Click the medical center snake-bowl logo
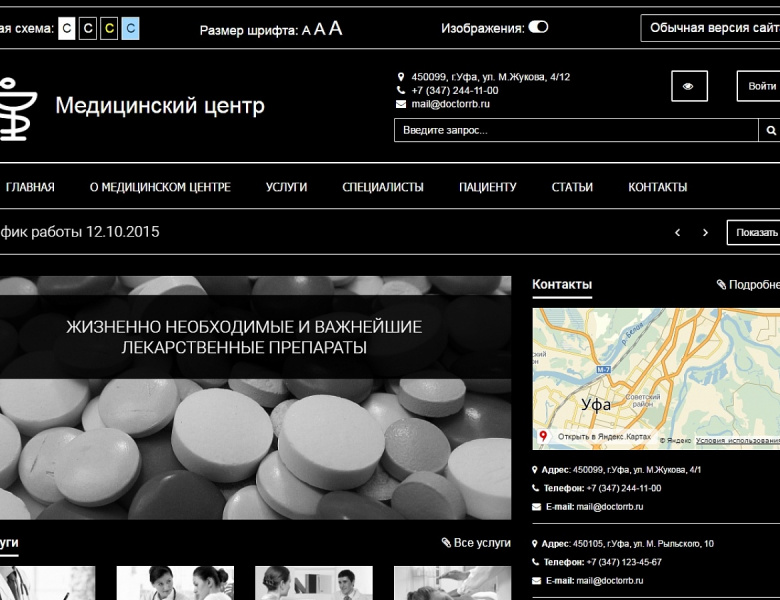780x600 pixels. [17, 106]
